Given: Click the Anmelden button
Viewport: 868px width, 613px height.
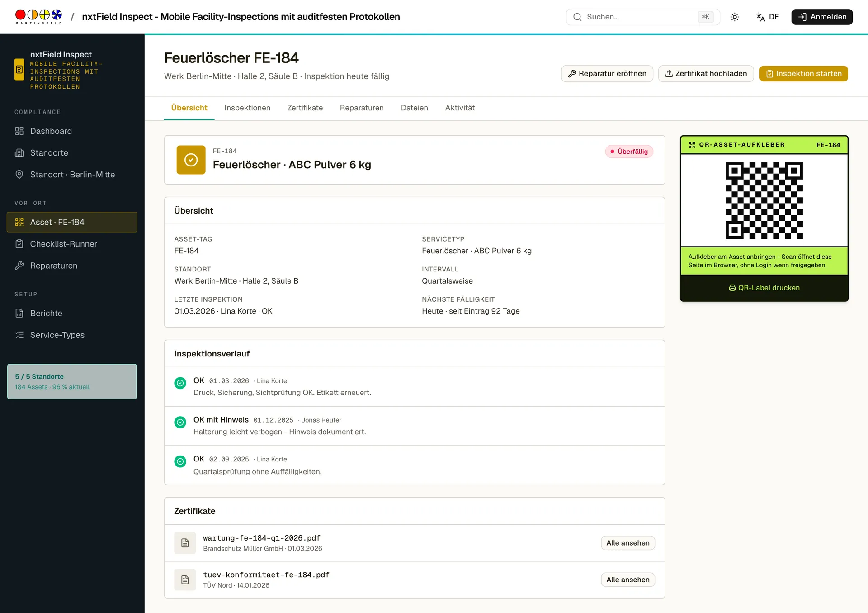Looking at the screenshot, I should click(822, 17).
